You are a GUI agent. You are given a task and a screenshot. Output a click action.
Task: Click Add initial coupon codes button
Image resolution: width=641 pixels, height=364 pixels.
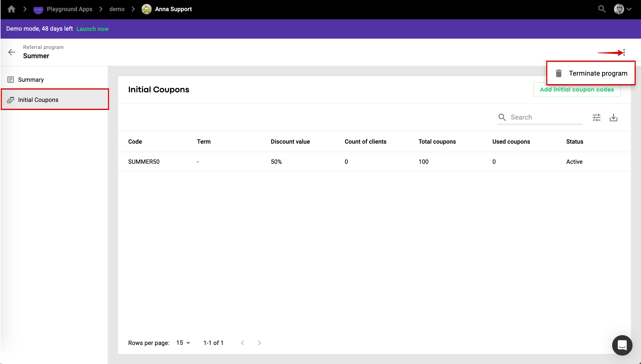tap(577, 90)
